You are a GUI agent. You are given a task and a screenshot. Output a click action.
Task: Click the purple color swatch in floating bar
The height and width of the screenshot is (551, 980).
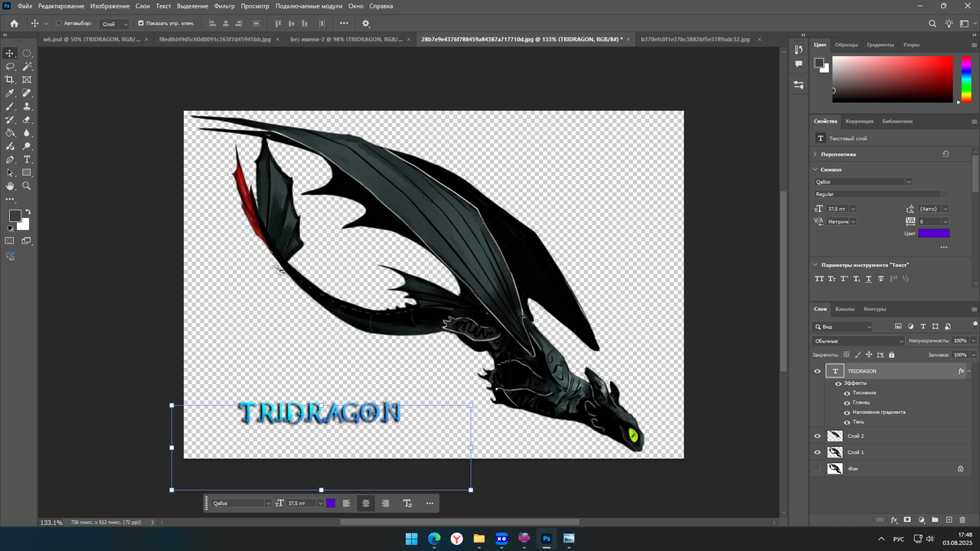coord(331,504)
